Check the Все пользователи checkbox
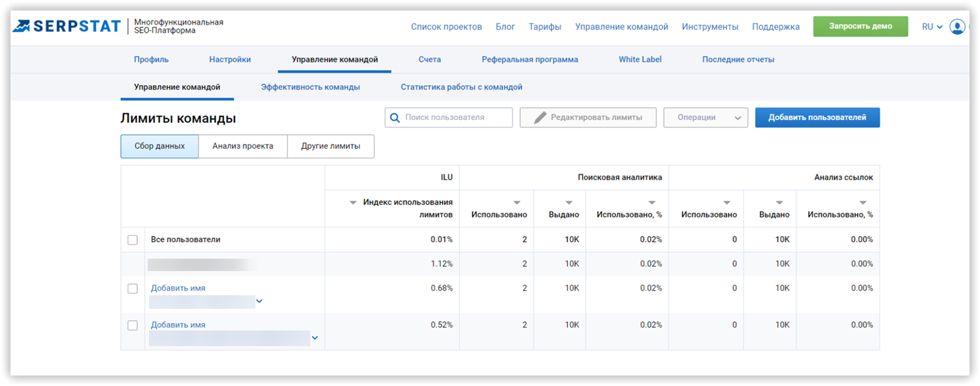 tap(133, 240)
